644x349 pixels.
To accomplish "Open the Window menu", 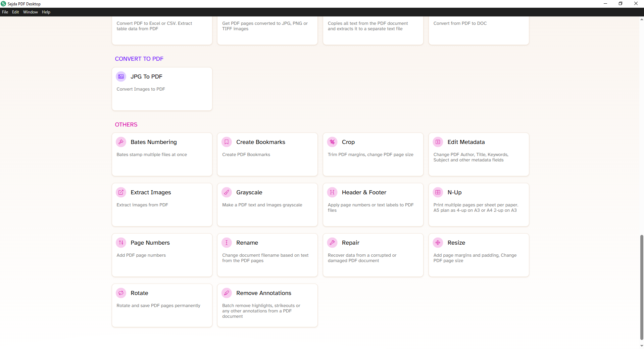I will 30,12.
